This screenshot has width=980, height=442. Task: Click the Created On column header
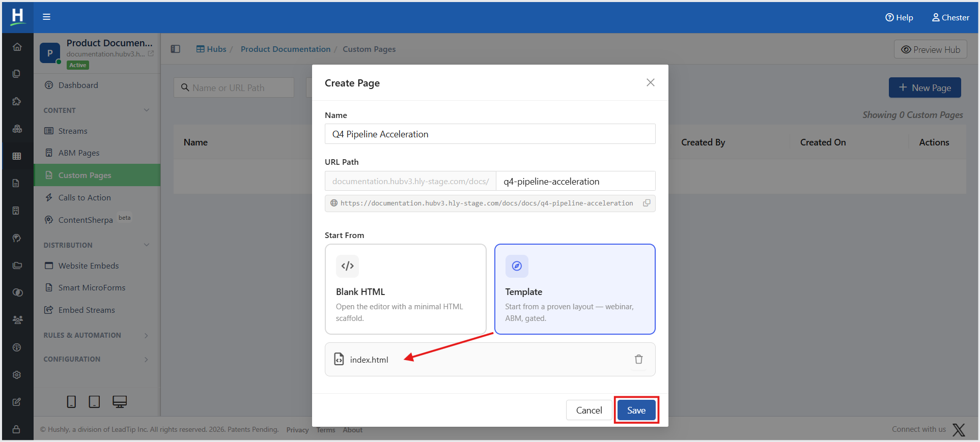[823, 142]
